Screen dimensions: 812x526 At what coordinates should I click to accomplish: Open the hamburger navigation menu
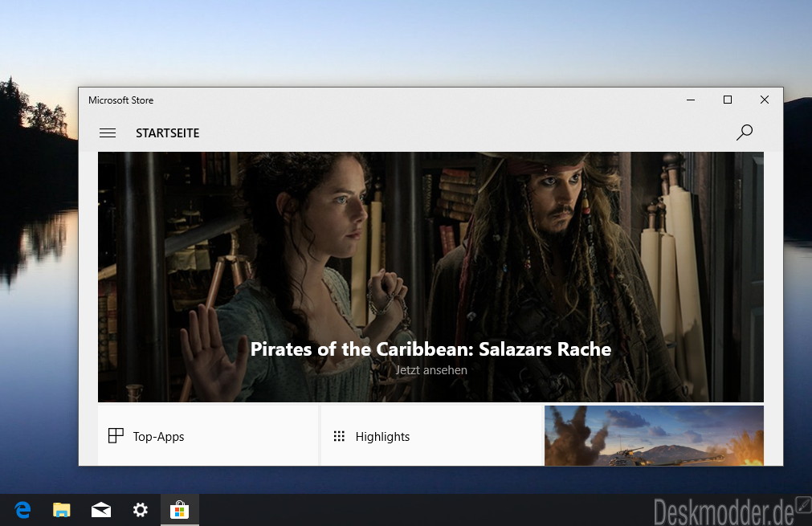tap(108, 133)
